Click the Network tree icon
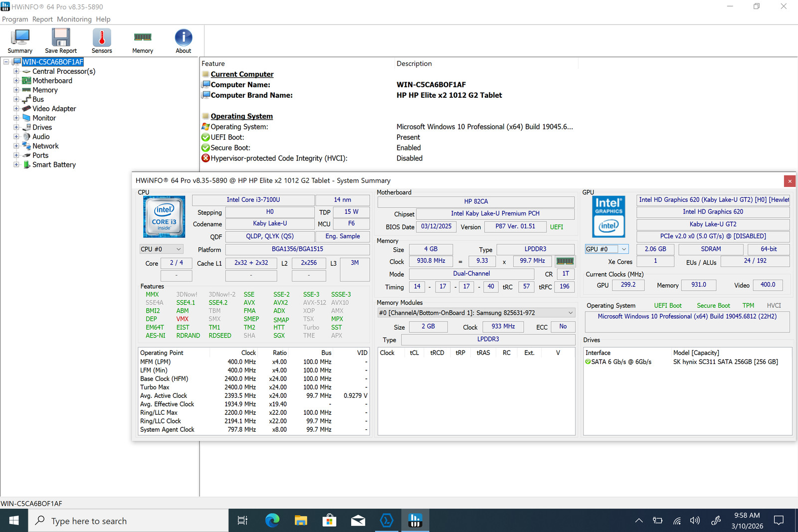The height and width of the screenshot is (532, 798). point(26,146)
